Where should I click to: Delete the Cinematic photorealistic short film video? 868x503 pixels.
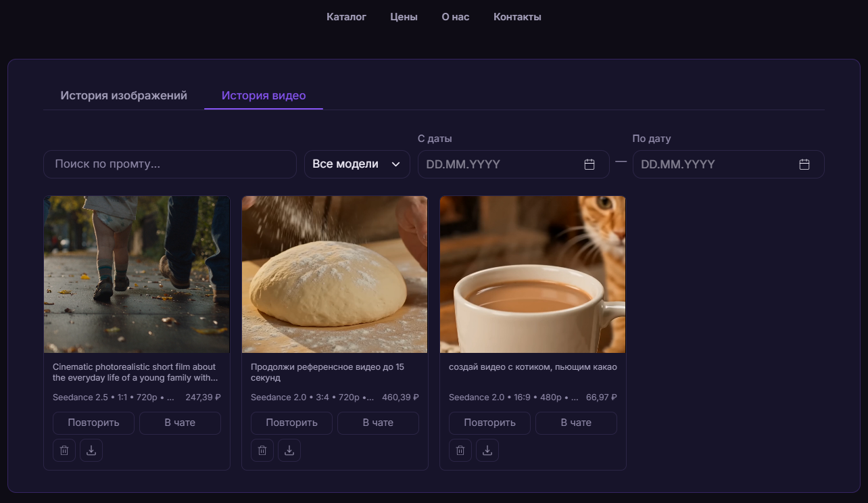point(64,450)
